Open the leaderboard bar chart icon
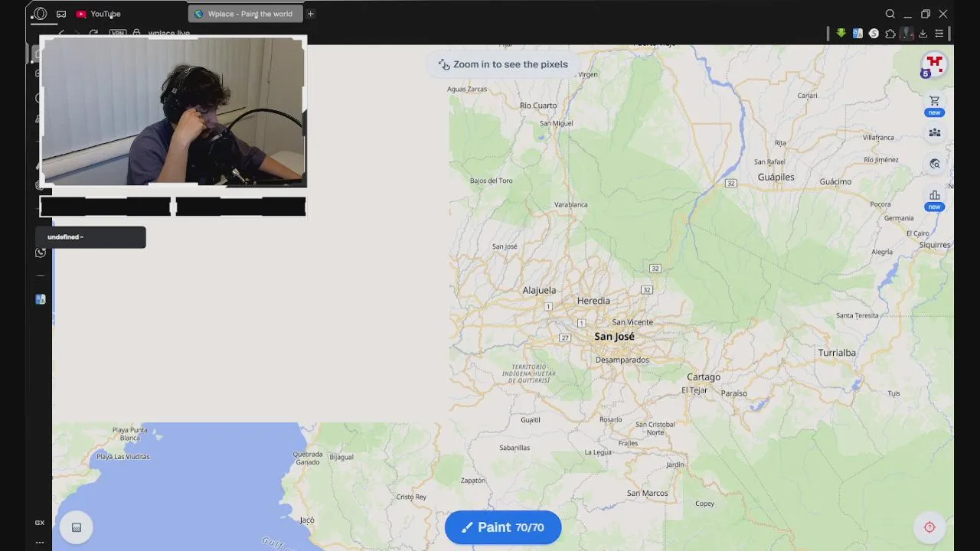Screen dimensions: 980x551 tap(934, 195)
